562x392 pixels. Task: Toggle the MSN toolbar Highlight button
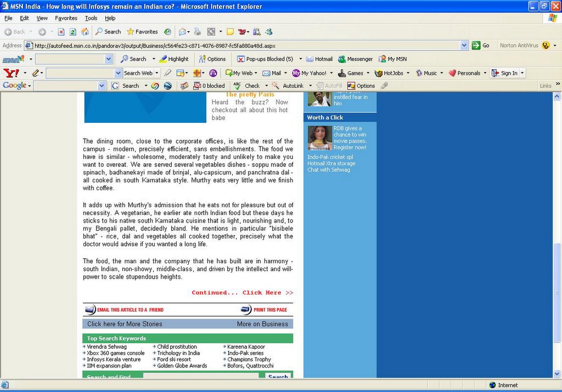coord(174,59)
